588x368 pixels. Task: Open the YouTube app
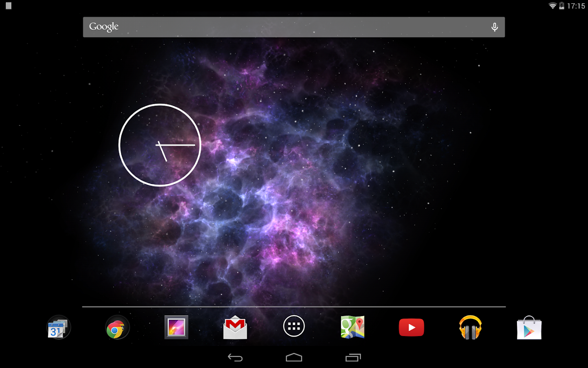(x=411, y=327)
